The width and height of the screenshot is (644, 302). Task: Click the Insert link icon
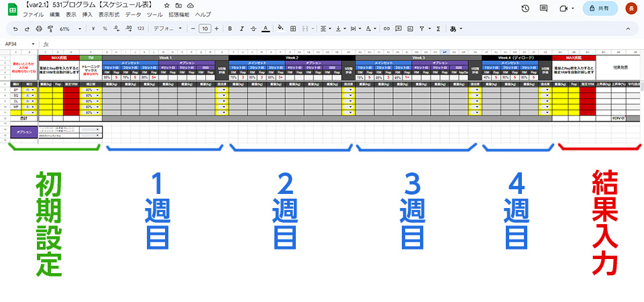pos(386,29)
